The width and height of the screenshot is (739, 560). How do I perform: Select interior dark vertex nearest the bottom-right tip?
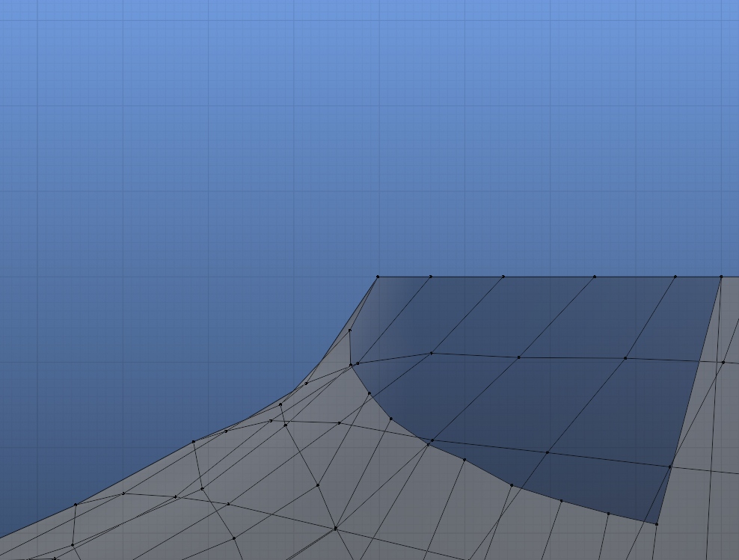pyautogui.click(x=548, y=452)
